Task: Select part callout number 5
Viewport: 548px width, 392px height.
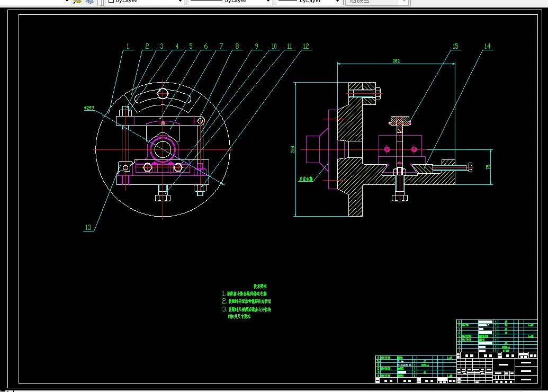Action: pyautogui.click(x=191, y=46)
